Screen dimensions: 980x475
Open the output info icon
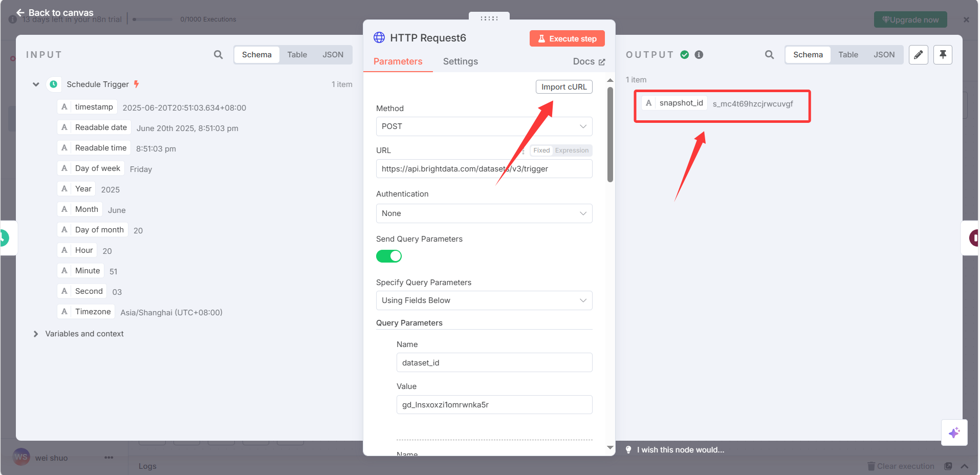(x=699, y=55)
